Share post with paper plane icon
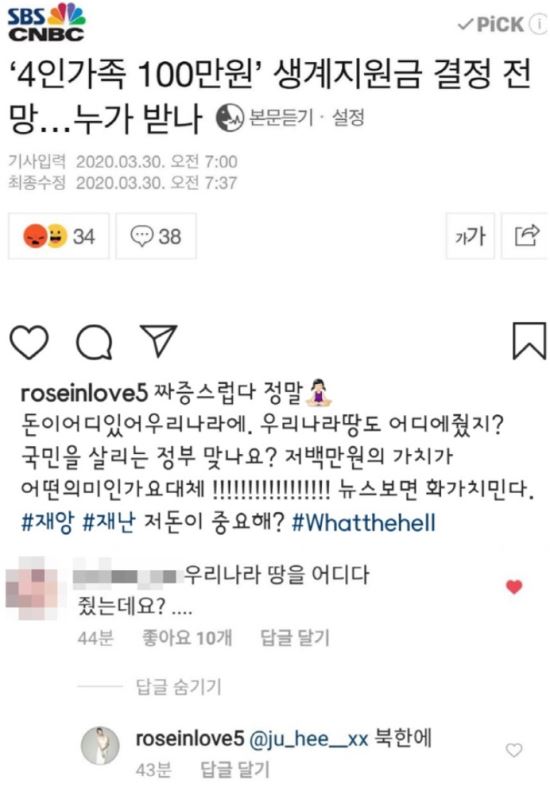Screen dimensions: 550x798 [x=159, y=340]
